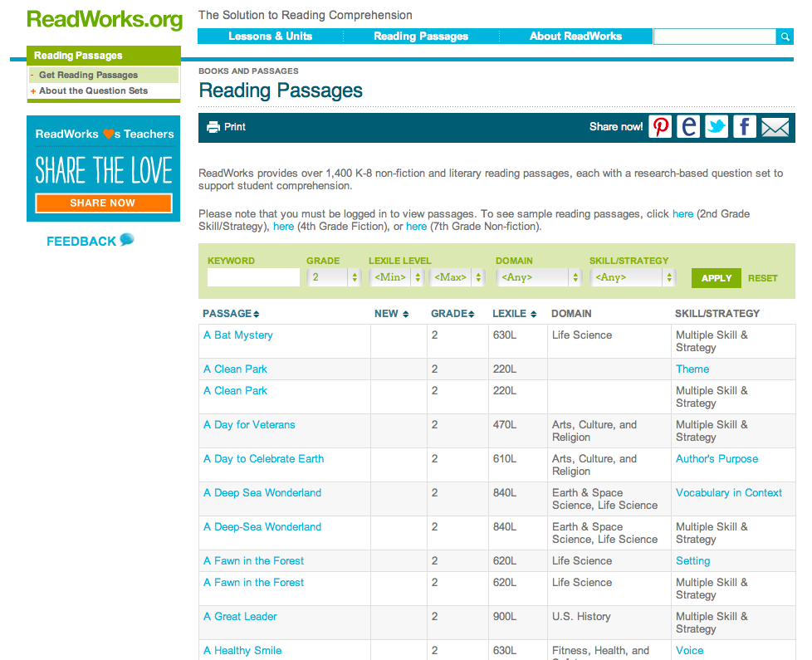Open the 7th Grade Non-fiction 'here' link
Image resolution: width=812 pixels, height=660 pixels.
click(x=416, y=226)
